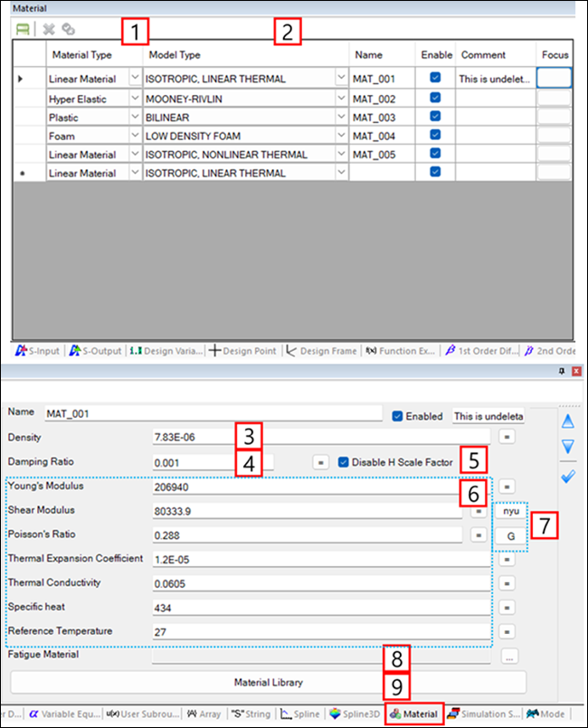This screenshot has width=588, height=728.
Task: Click Young's Modulus field with 206940
Action: pyautogui.click(x=321, y=487)
